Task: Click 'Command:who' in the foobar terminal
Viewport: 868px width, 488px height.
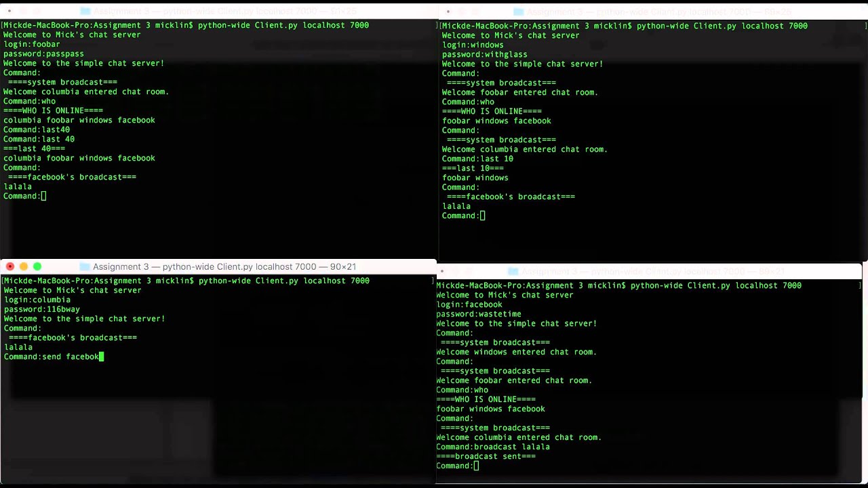Action: pos(29,101)
